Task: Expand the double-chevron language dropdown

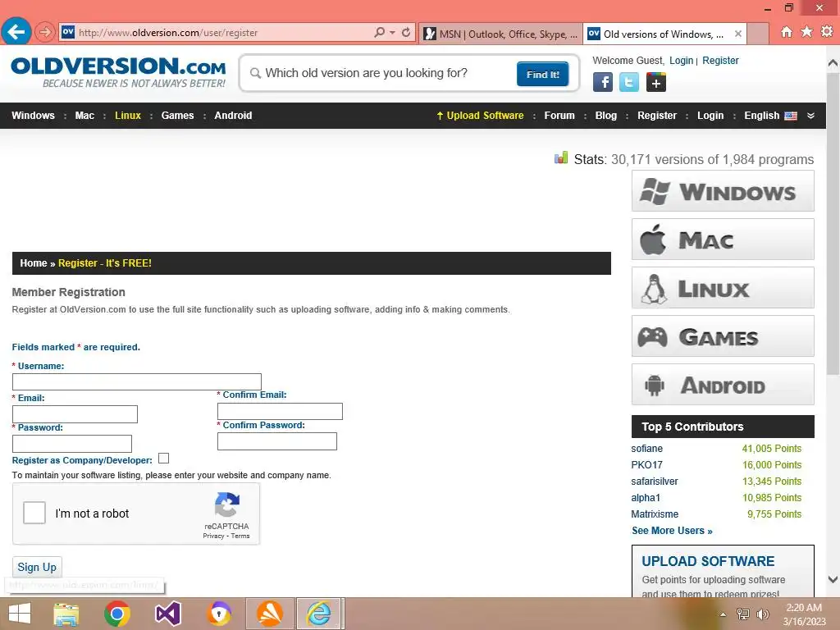Action: [810, 116]
